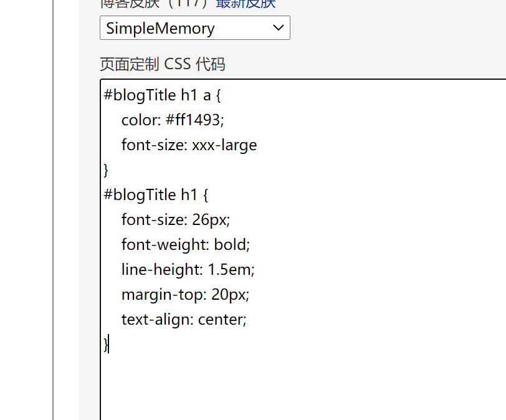Click the '#blogTitle h1 {' selector line
This screenshot has width=506, height=420.
click(156, 195)
